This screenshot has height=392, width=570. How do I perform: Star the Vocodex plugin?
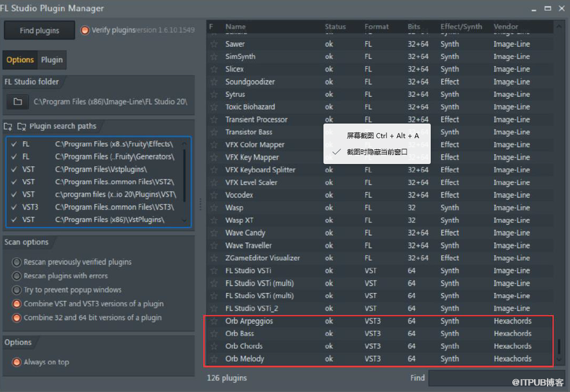tap(214, 195)
